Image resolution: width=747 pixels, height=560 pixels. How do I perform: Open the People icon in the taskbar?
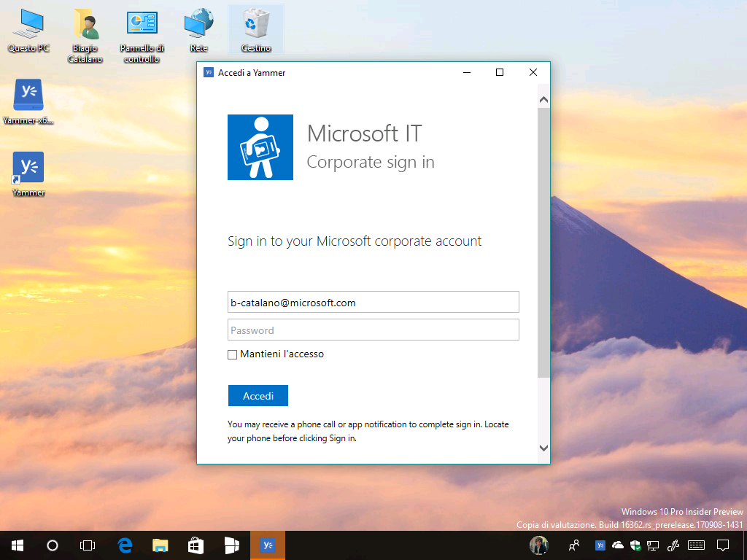pos(575,545)
